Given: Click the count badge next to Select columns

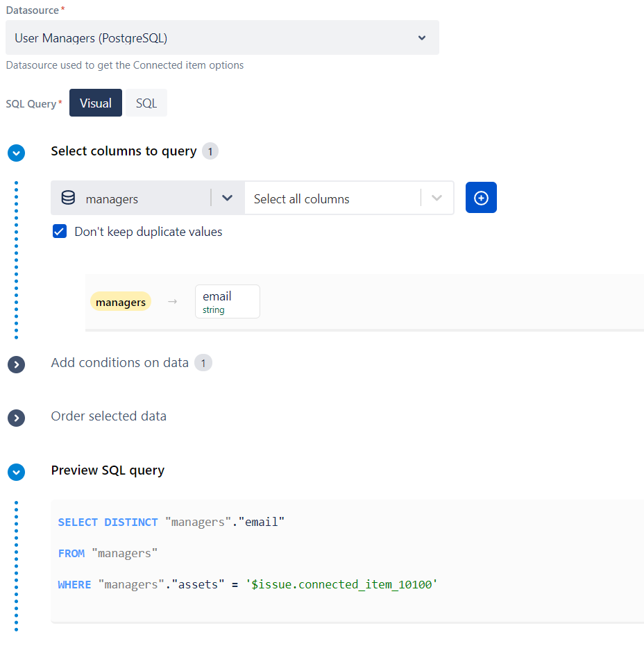Looking at the screenshot, I should click(x=210, y=151).
